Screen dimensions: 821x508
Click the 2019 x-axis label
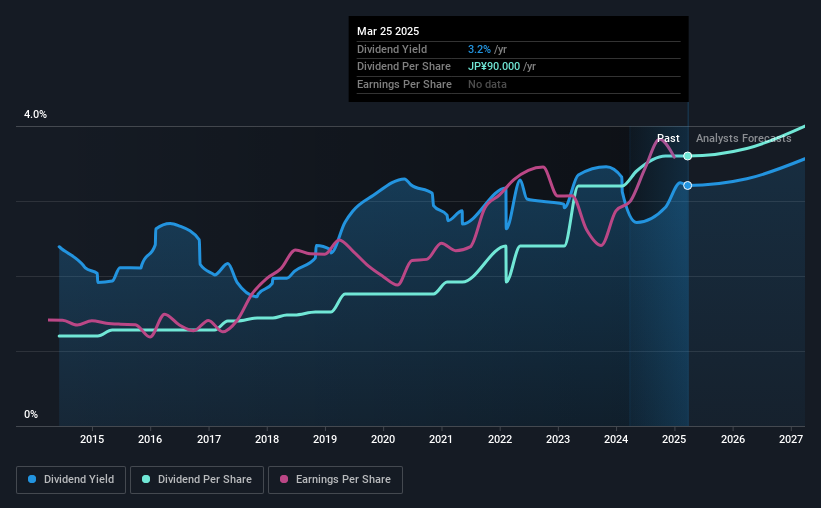click(x=325, y=439)
